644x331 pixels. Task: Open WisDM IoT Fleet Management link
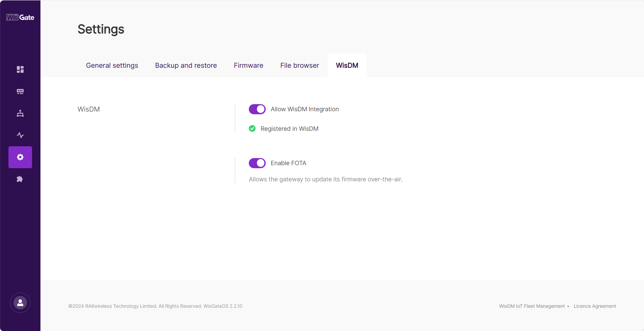[532, 306]
